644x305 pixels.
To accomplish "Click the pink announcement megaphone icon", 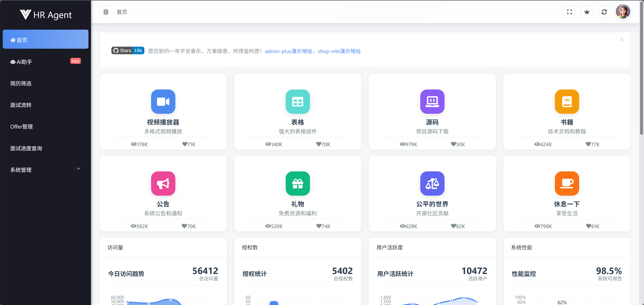I will click(163, 183).
